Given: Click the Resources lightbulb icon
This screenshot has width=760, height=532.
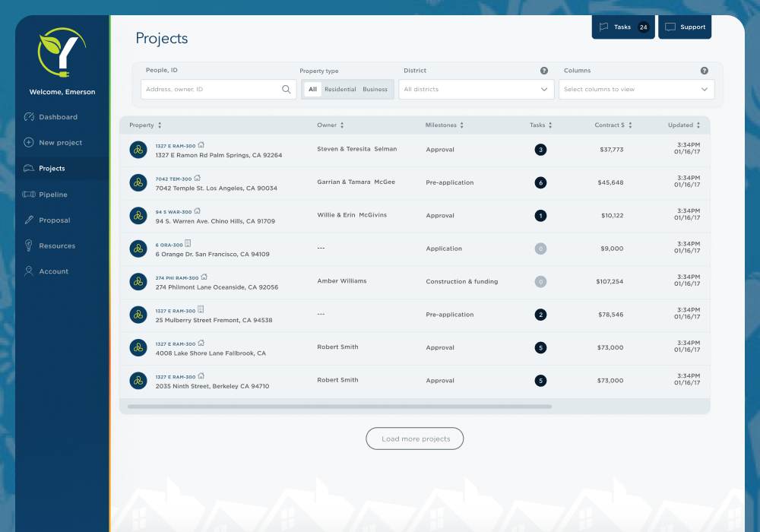Looking at the screenshot, I should 29,245.
